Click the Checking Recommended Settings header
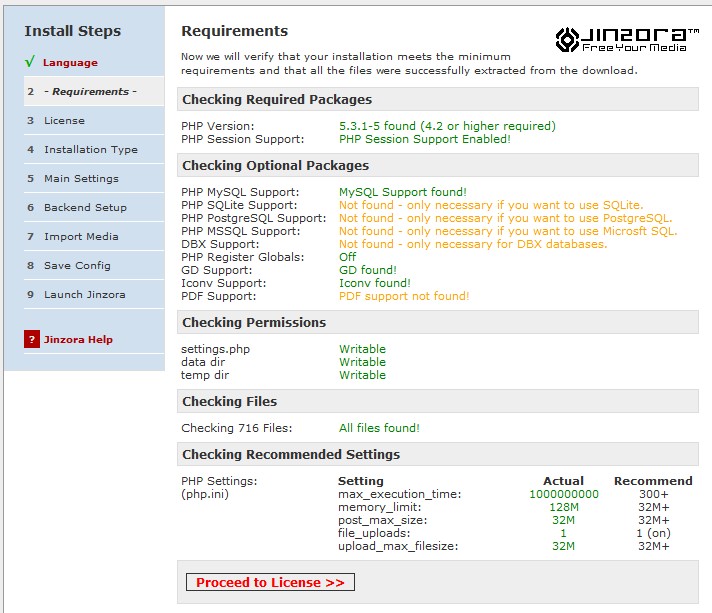Viewport: 712px width, 613px height. pos(438,454)
